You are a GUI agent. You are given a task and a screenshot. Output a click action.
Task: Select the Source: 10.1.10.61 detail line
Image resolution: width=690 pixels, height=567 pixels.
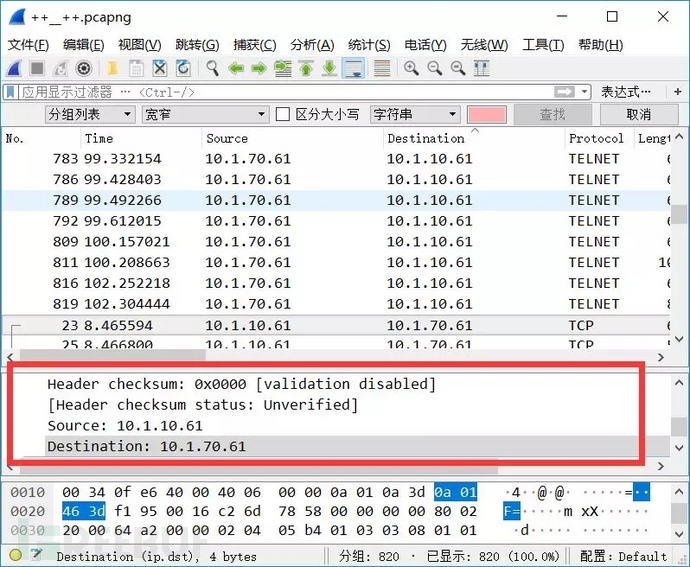pyautogui.click(x=125, y=426)
